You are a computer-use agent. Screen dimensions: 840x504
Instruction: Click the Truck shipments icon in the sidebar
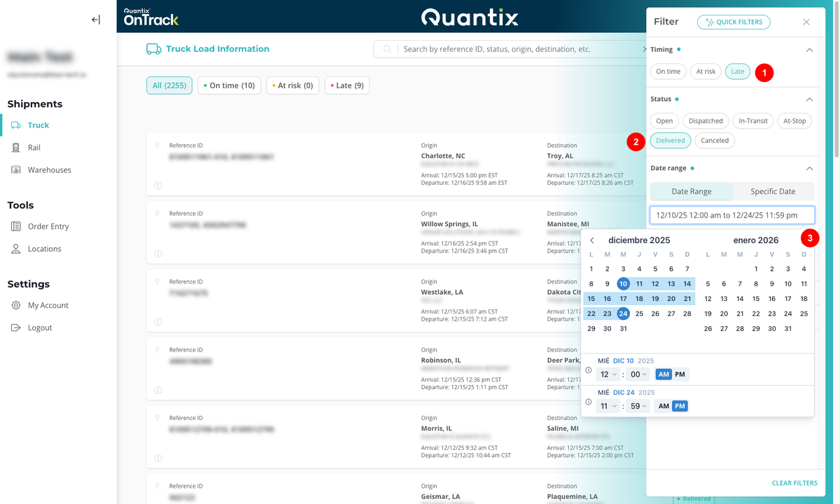pyautogui.click(x=15, y=125)
